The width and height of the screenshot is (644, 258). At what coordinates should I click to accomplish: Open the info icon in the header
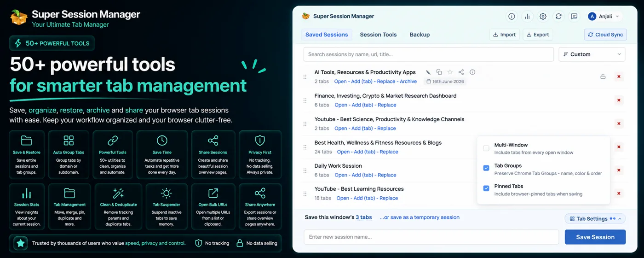pyautogui.click(x=512, y=16)
